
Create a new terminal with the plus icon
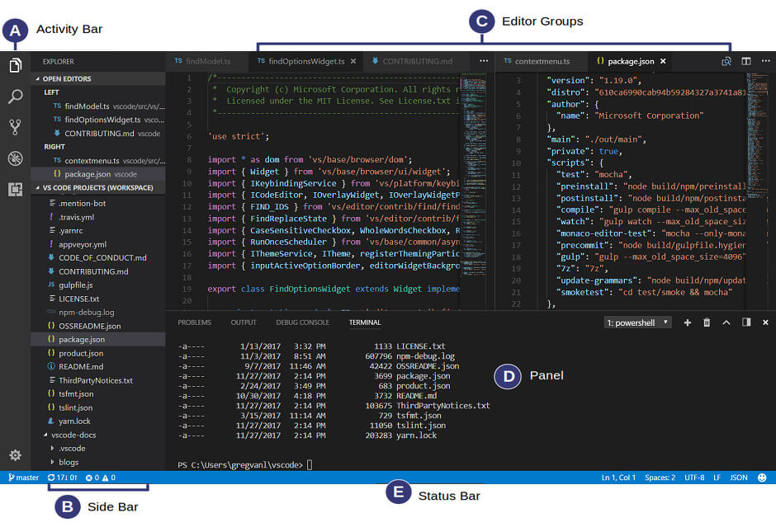coord(688,322)
